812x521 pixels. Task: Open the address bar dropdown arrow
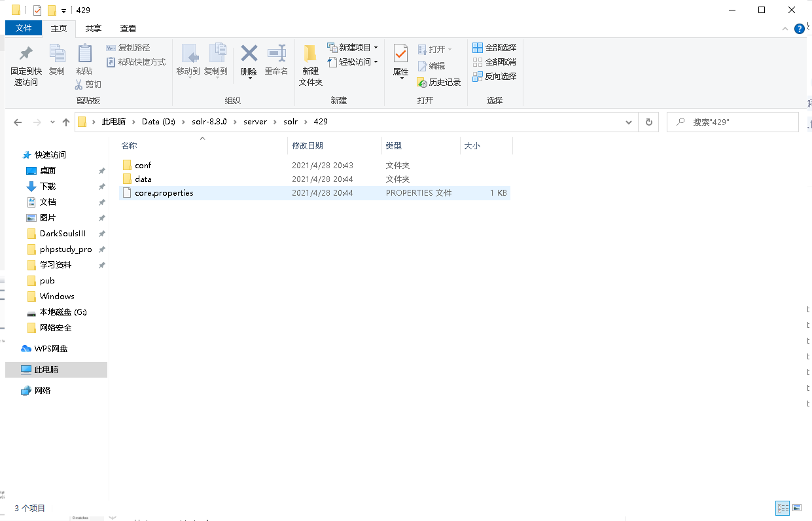(x=628, y=122)
